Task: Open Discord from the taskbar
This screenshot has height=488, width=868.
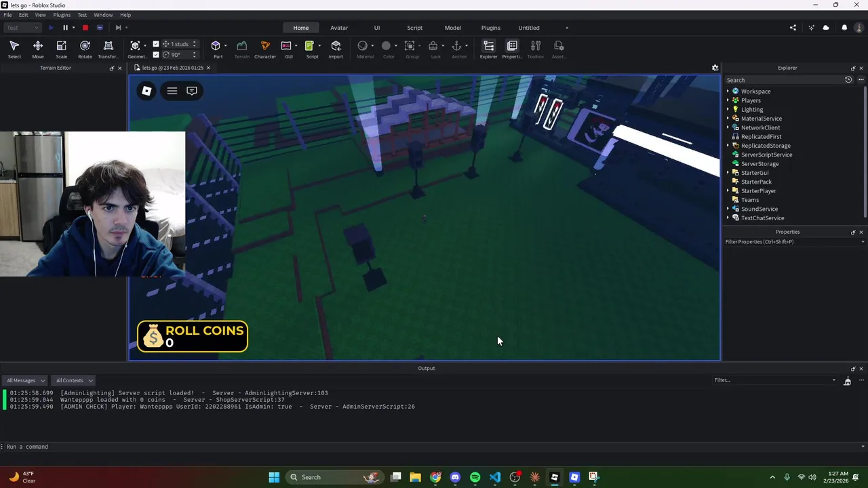Action: click(455, 477)
